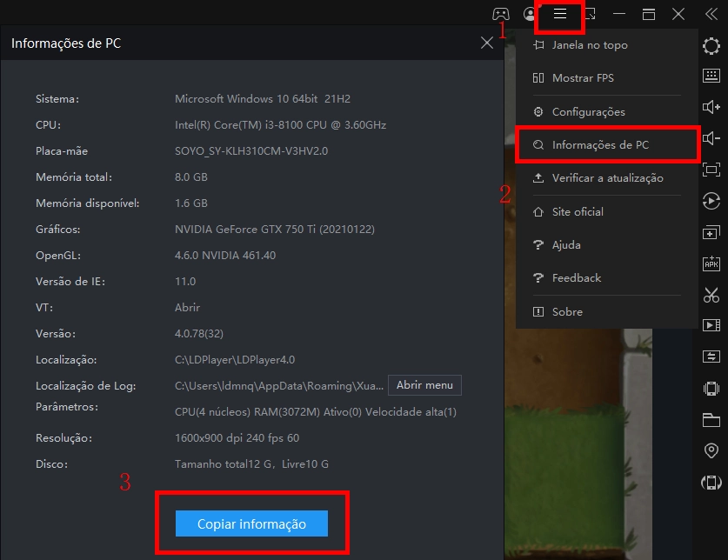The height and width of the screenshot is (560, 728).
Task: Open the video recorder icon
Action: pyautogui.click(x=711, y=325)
